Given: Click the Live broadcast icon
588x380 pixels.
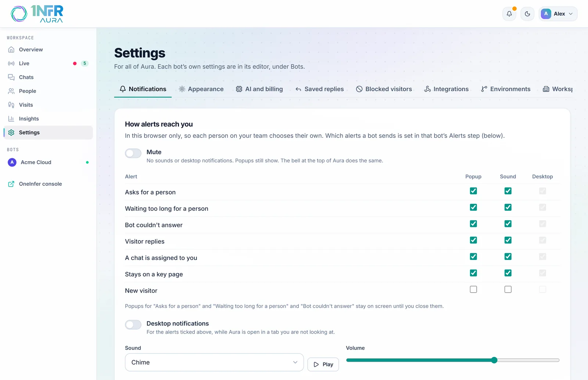Looking at the screenshot, I should pos(11,64).
